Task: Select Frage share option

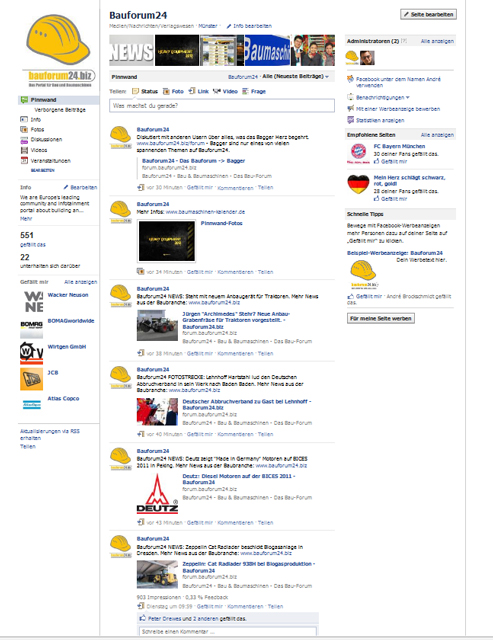Action: [x=254, y=91]
